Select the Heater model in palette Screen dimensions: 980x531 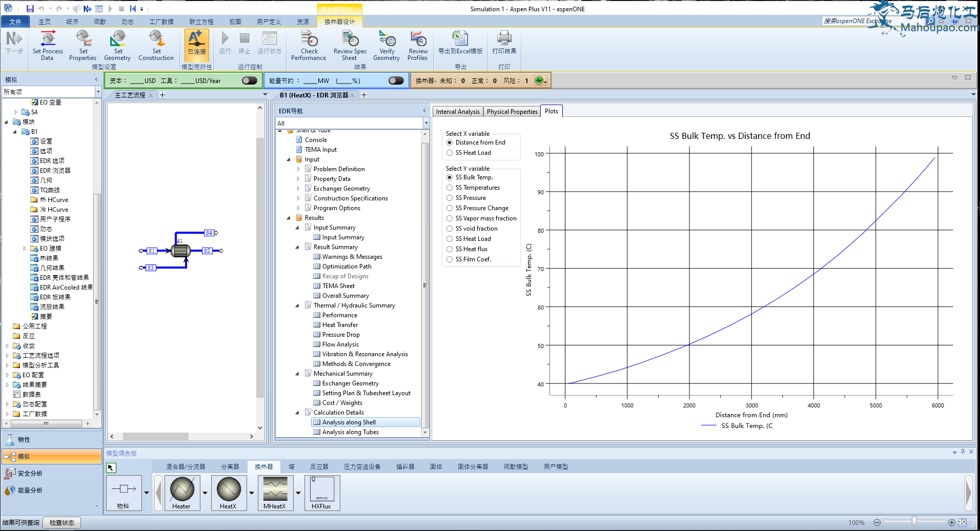pos(181,493)
